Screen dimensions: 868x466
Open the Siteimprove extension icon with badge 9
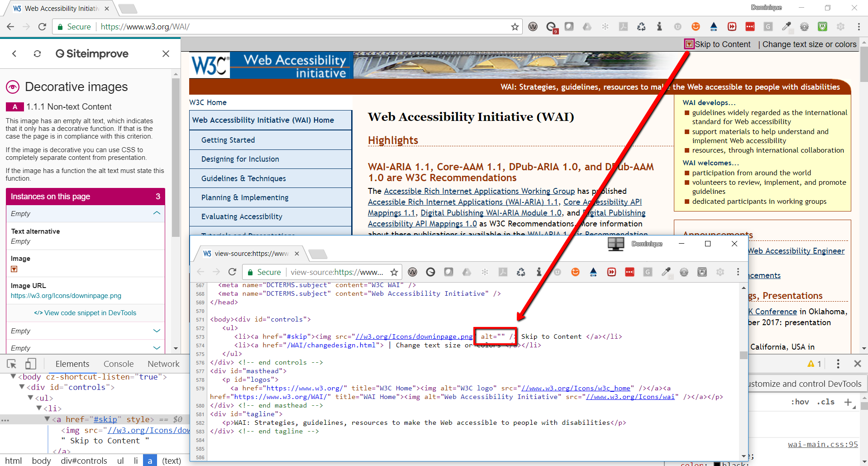point(551,27)
